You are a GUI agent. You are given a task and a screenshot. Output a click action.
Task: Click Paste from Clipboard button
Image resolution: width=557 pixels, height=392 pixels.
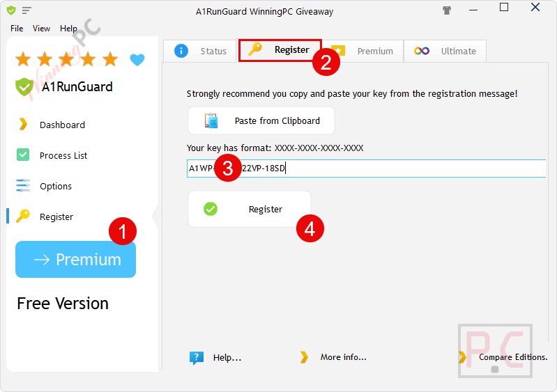coord(261,120)
